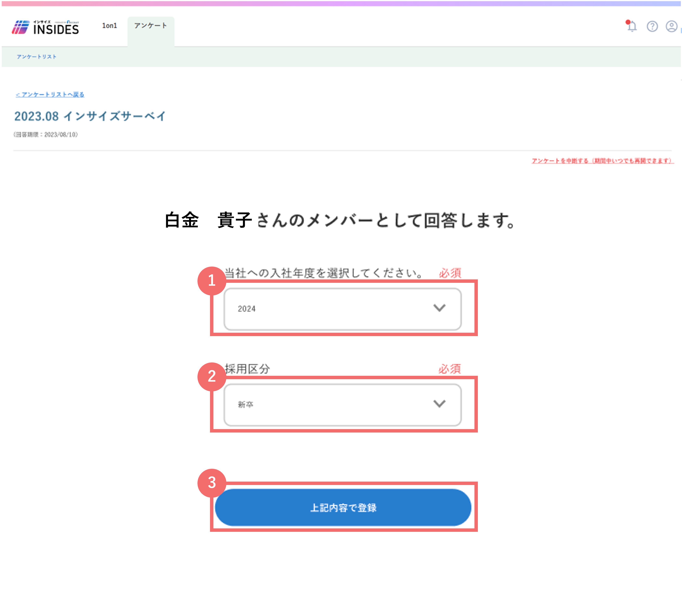The width and height of the screenshot is (682, 616).
Task: Click the INSIDES logo
Action: [45, 27]
